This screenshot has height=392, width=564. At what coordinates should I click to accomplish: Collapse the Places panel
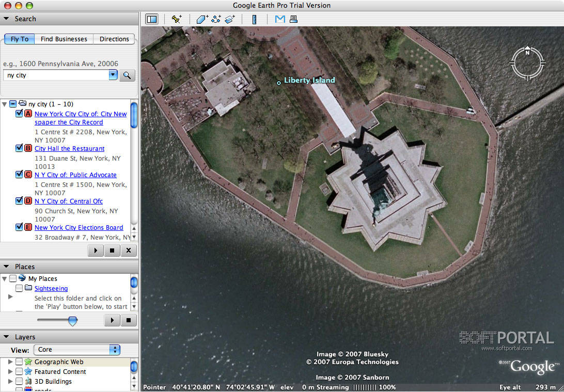[x=7, y=266]
